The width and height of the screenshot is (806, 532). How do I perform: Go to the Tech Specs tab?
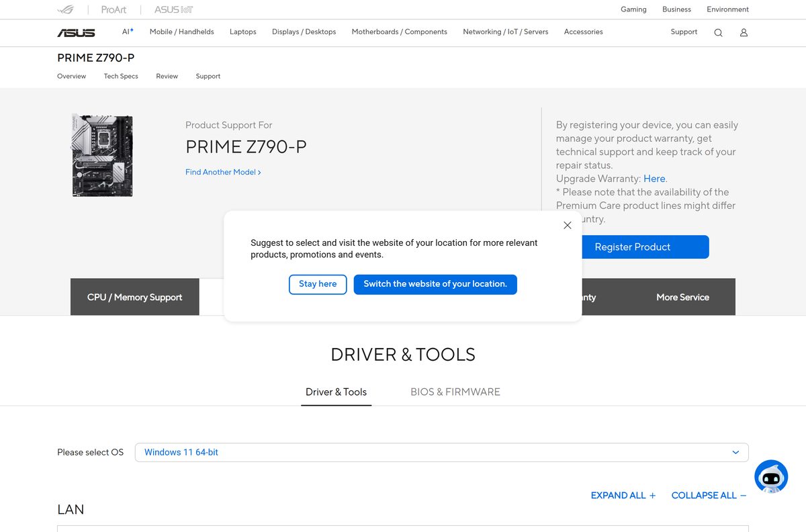[x=121, y=76]
